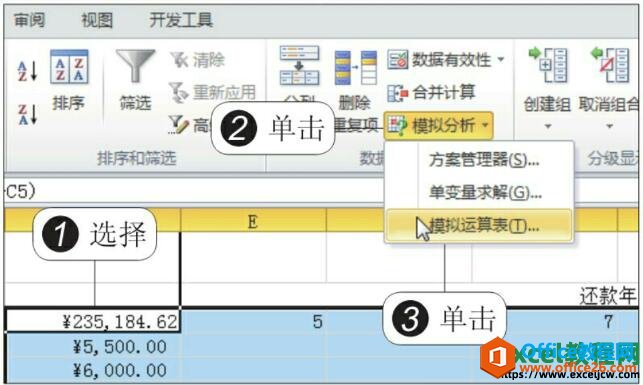This screenshot has height=385, width=643.
Task: Toggle the 筛选 filter funnel
Action: click(x=135, y=81)
